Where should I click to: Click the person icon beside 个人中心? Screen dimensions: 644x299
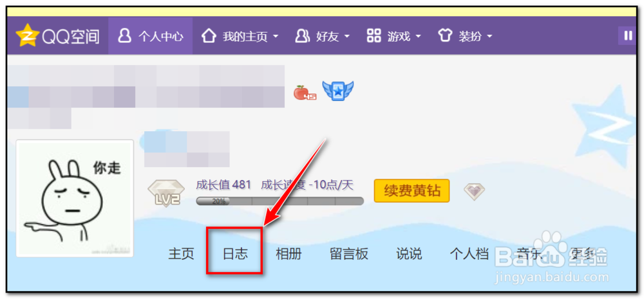[124, 36]
